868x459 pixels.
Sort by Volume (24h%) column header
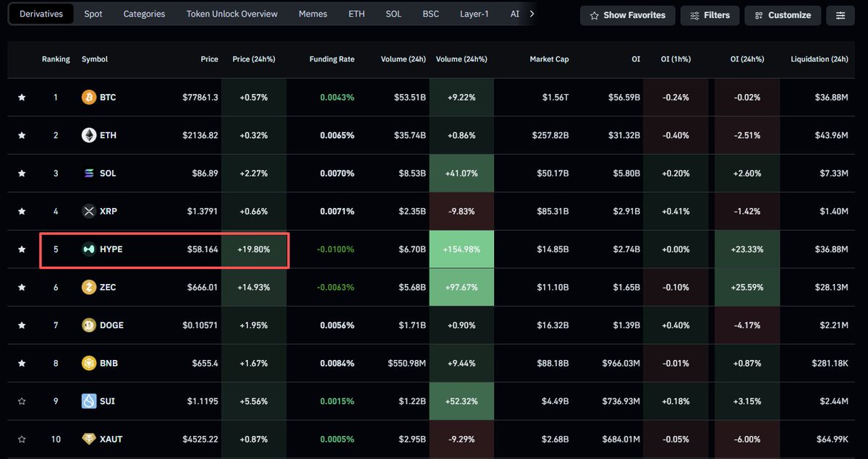[x=461, y=59]
